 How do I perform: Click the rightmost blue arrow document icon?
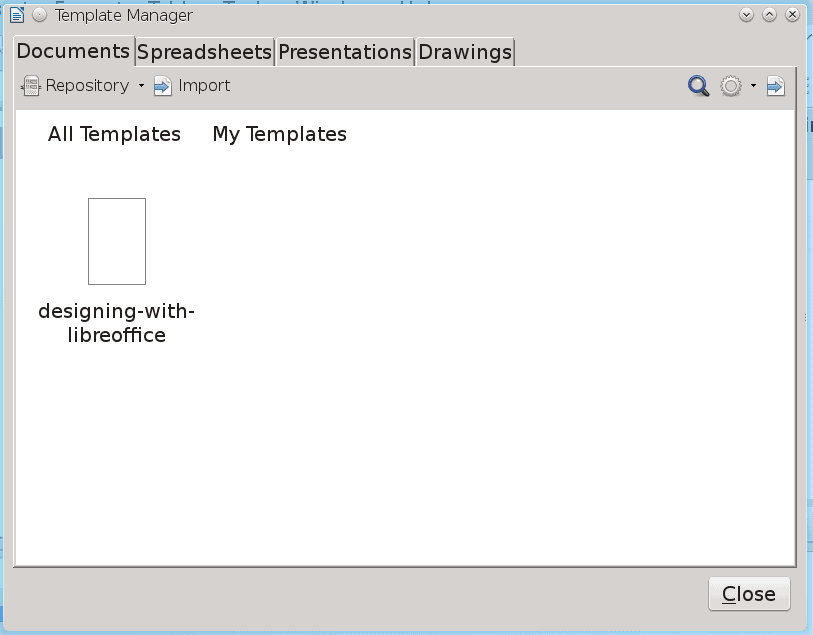(776, 86)
